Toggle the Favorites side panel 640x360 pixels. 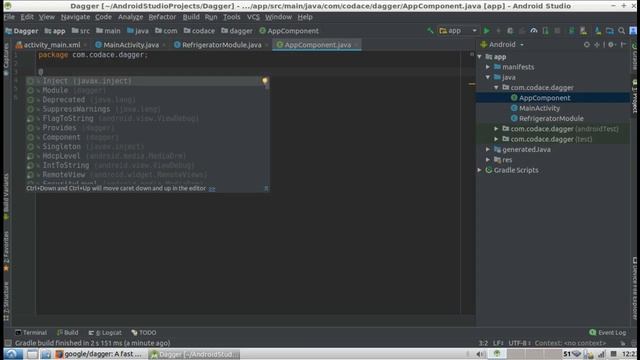pos(6,251)
